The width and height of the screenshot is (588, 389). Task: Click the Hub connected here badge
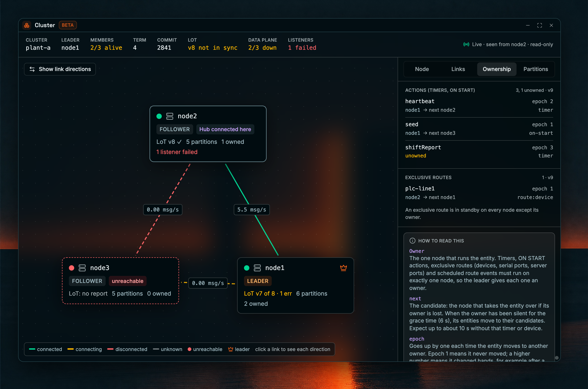pos(225,129)
